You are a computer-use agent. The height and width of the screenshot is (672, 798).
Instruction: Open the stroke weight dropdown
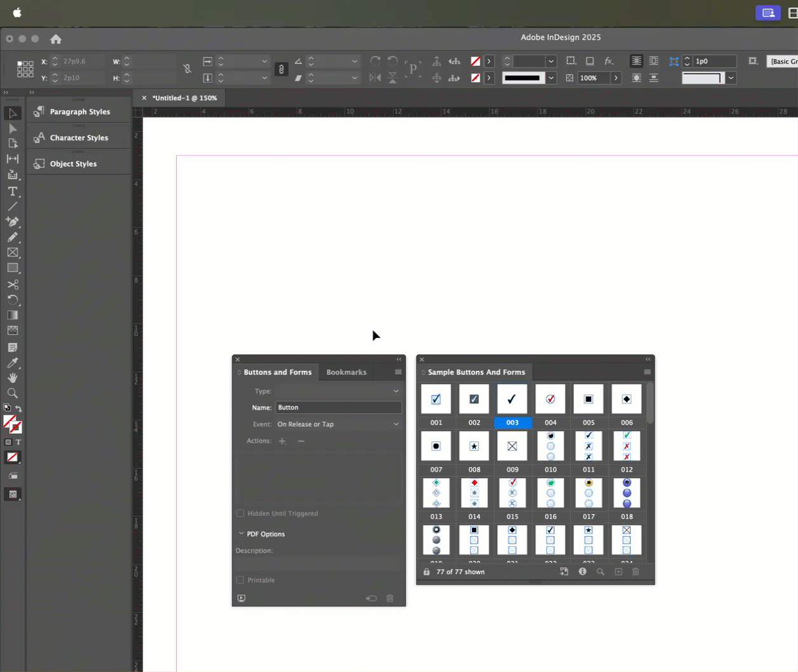(551, 62)
